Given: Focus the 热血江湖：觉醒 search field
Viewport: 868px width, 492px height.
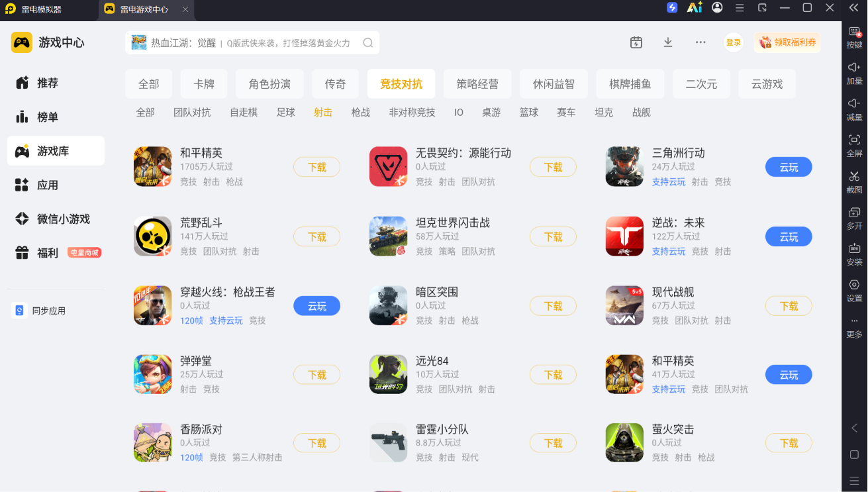Looking at the screenshot, I should [x=252, y=43].
